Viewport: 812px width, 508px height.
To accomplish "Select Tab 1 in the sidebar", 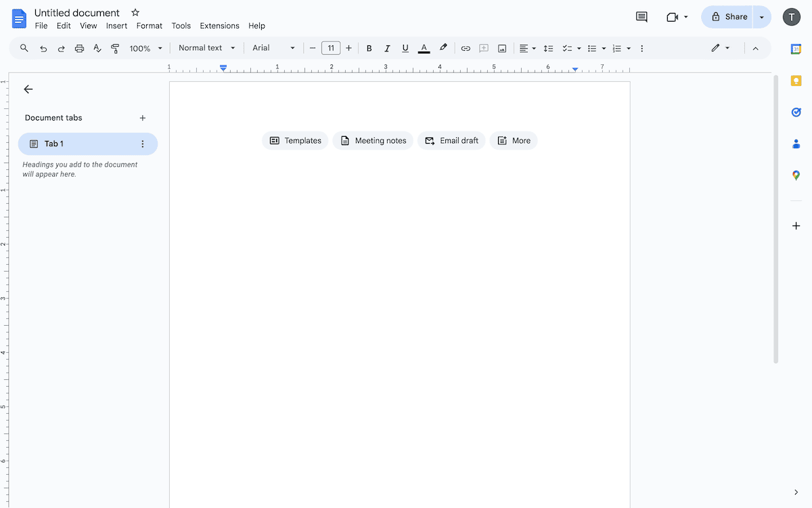I will 88,144.
